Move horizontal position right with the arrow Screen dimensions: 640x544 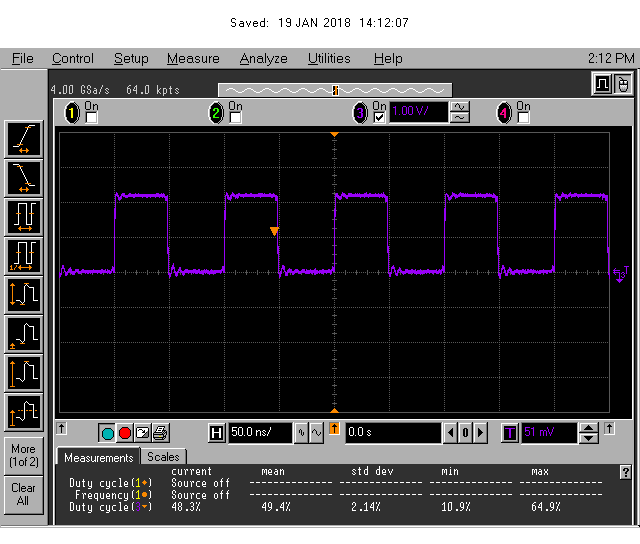click(x=480, y=433)
